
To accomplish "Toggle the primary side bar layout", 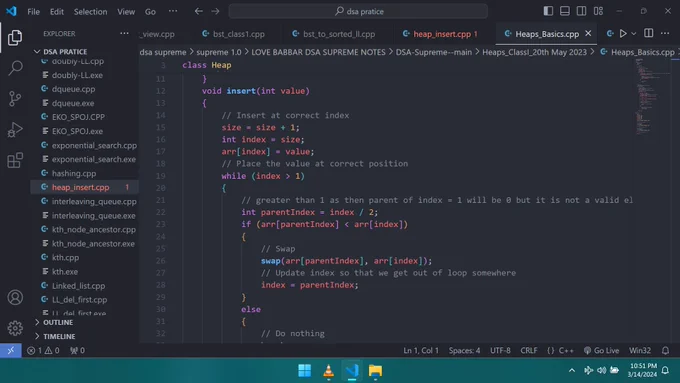I will [x=548, y=11].
